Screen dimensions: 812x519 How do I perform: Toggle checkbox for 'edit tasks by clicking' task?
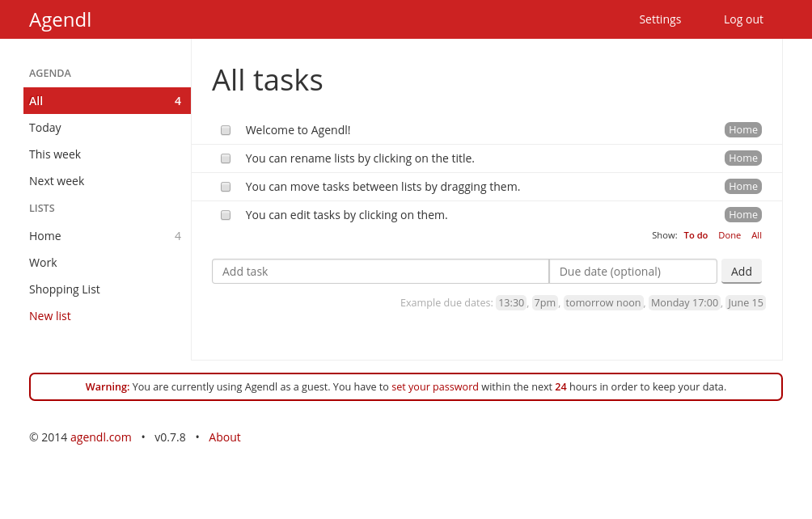click(226, 215)
